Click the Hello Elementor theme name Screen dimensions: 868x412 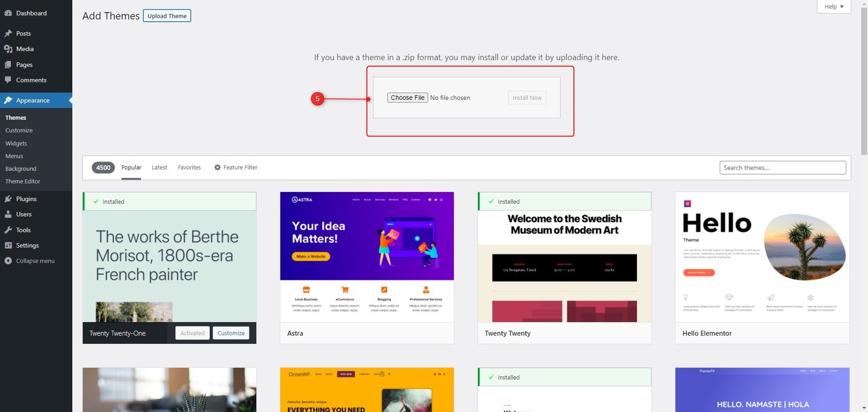click(x=707, y=333)
